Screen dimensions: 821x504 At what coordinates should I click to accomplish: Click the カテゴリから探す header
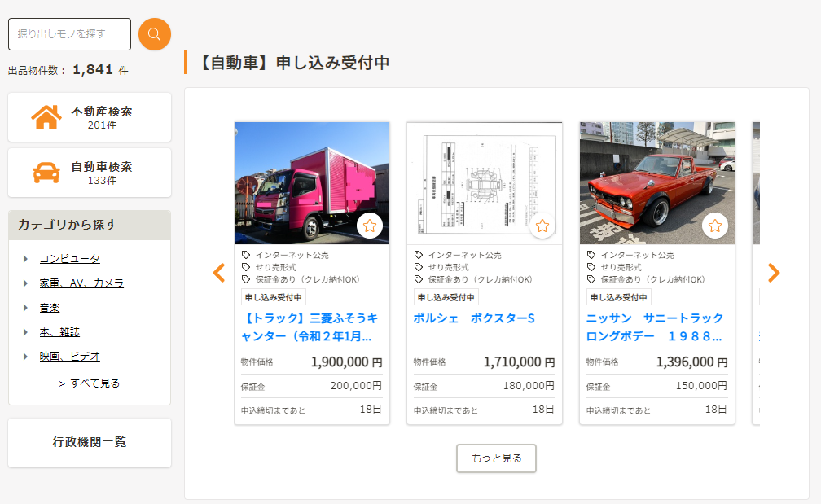coord(90,225)
